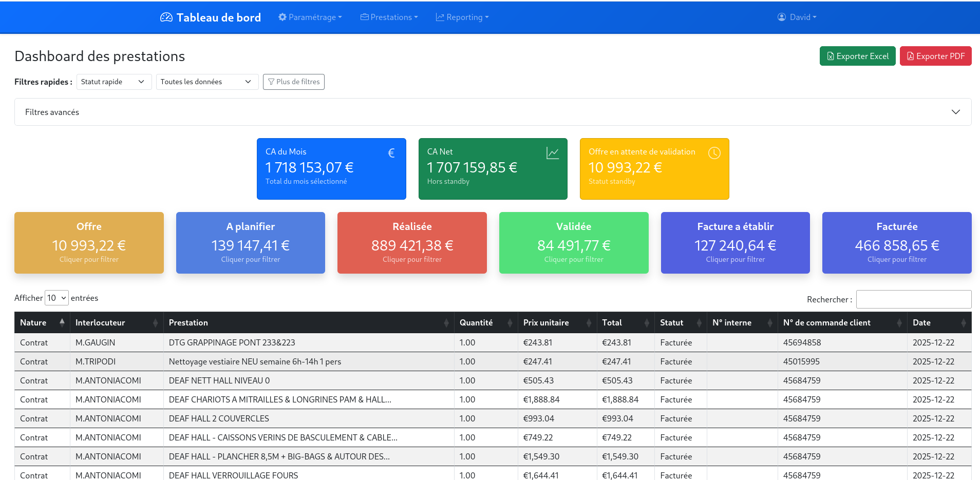Click command number 45694858
This screenshot has width=980, height=480.
[802, 342]
